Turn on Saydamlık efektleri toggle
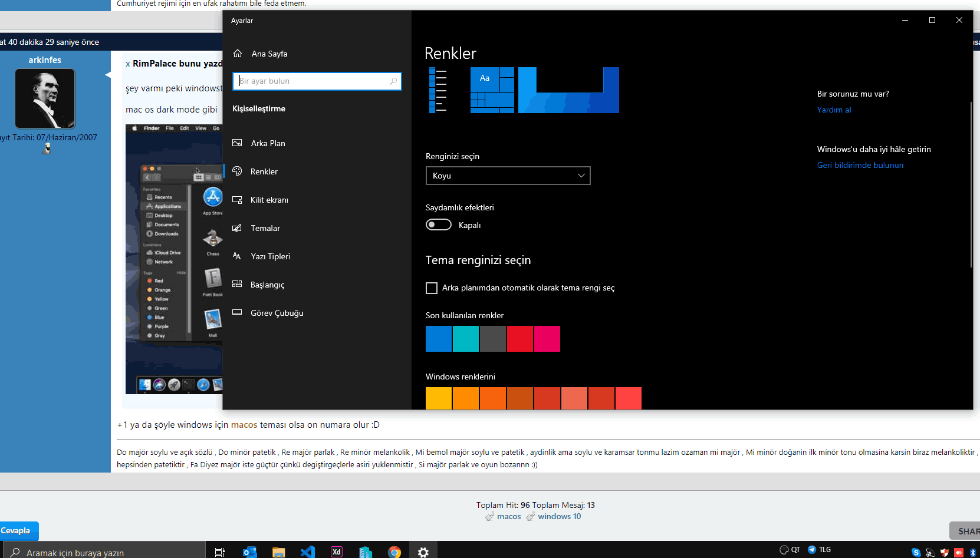The image size is (980, 558). (439, 225)
